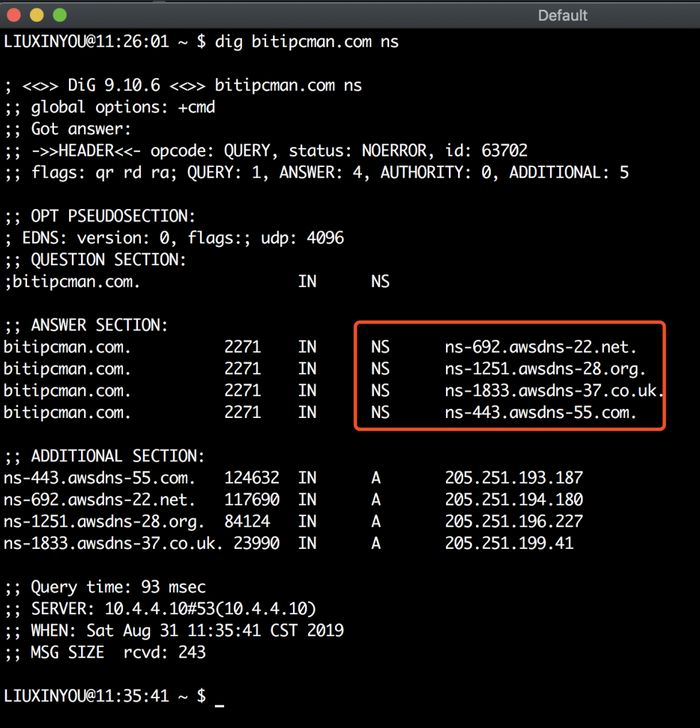This screenshot has height=728, width=700.
Task: Click the "Got answer:" line
Action: tap(68, 129)
